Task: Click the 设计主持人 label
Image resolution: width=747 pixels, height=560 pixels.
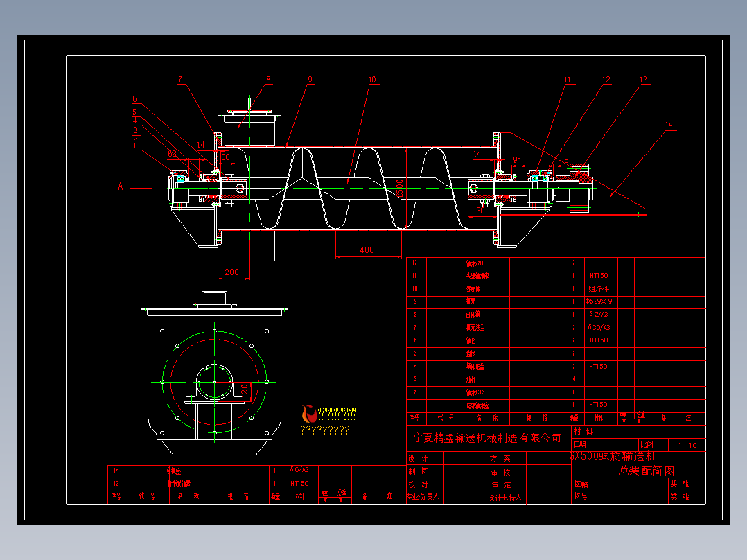Action: (x=505, y=498)
